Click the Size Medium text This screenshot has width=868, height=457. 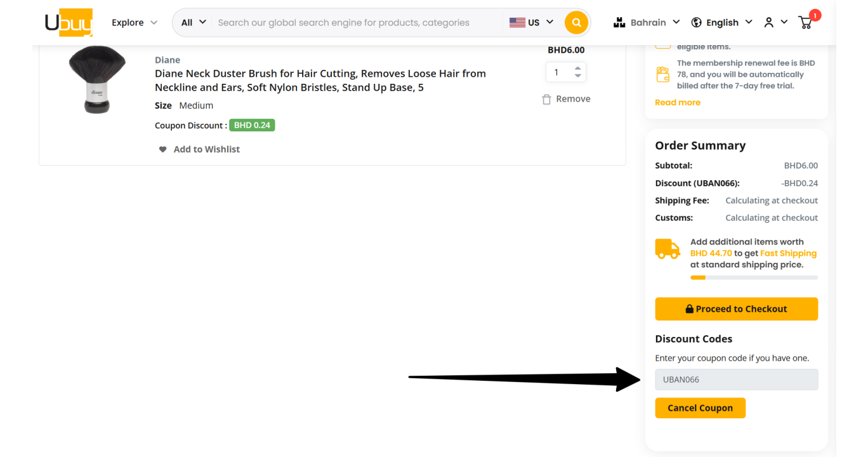[184, 105]
